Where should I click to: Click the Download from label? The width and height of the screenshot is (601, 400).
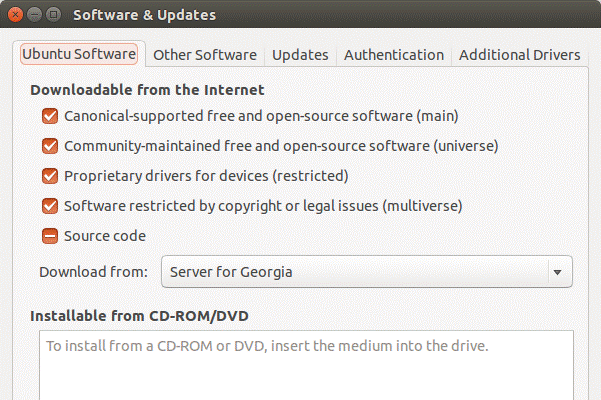click(x=94, y=272)
